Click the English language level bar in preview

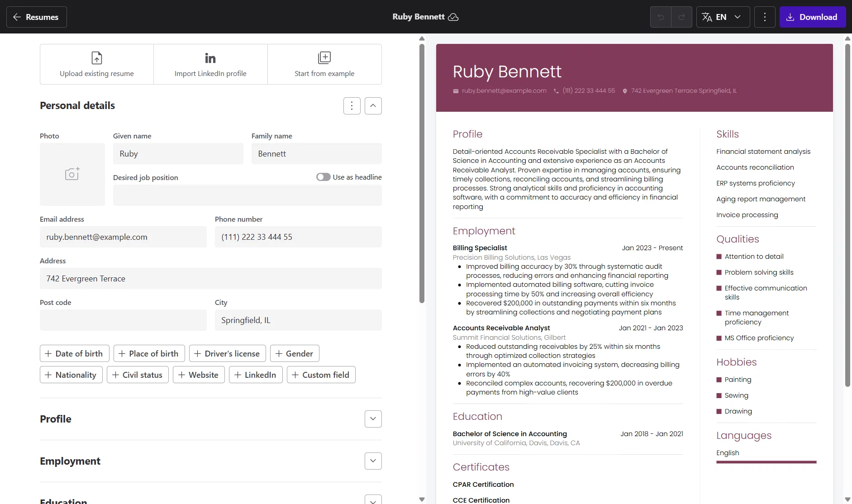[766, 462]
